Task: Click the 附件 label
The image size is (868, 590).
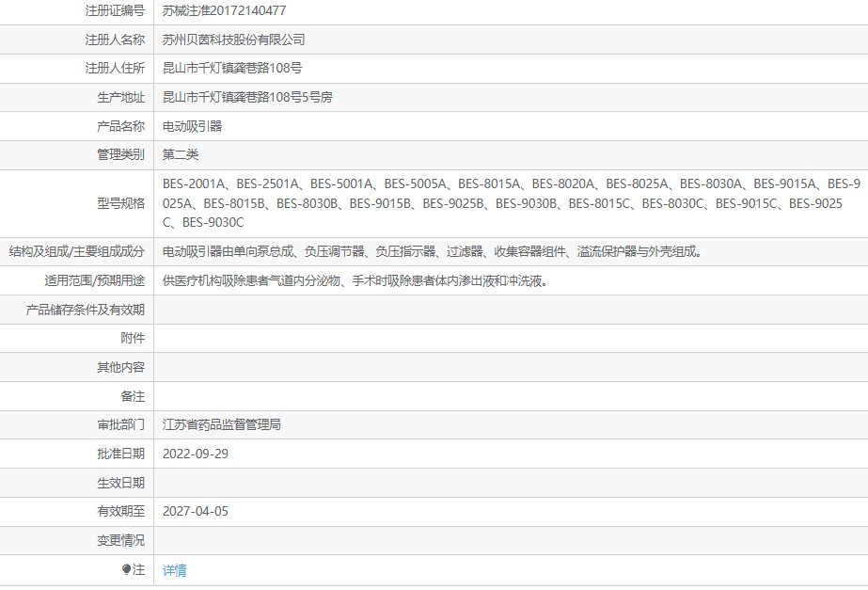Action: pos(133,338)
